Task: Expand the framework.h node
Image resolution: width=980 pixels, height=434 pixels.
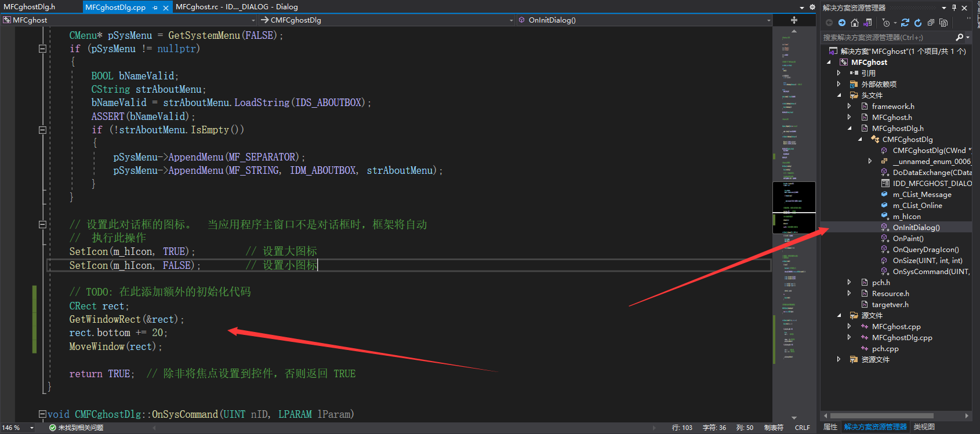Action: (x=850, y=107)
